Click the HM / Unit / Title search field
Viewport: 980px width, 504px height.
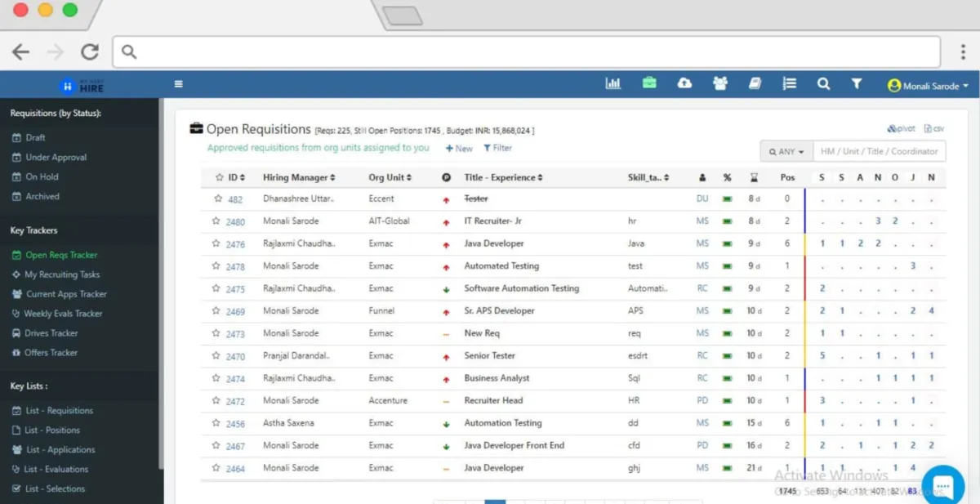[879, 151]
